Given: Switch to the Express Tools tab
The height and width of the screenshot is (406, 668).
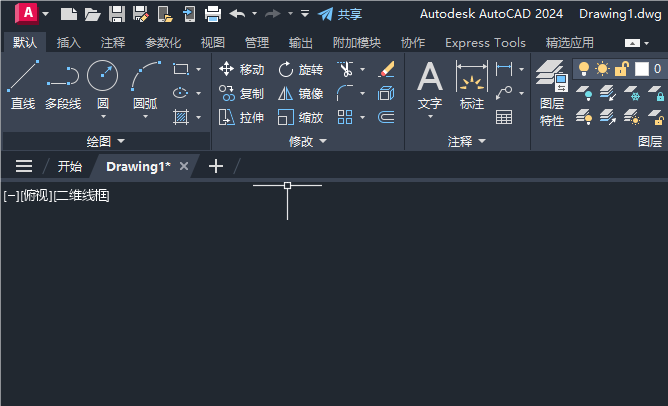Looking at the screenshot, I should coord(485,43).
